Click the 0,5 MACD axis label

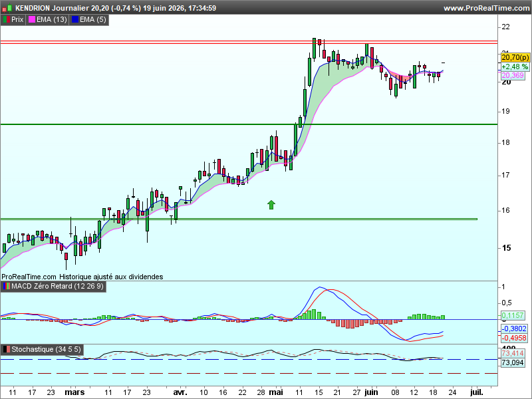[x=507, y=303]
